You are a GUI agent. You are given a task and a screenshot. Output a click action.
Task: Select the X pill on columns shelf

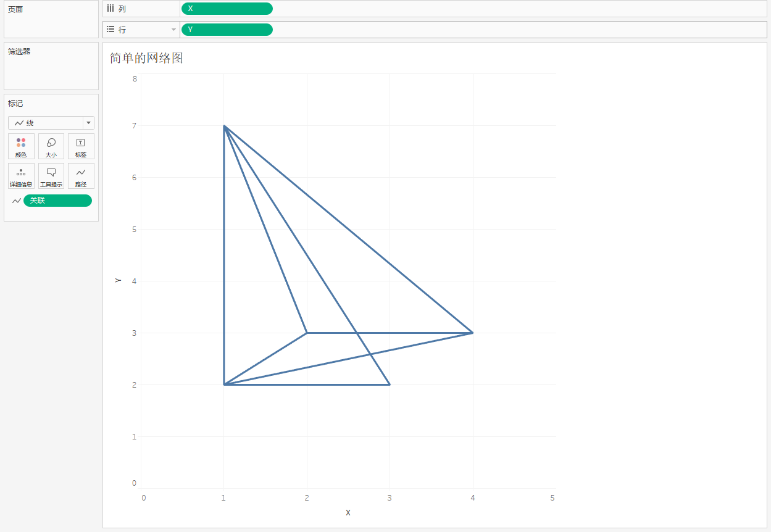point(227,9)
